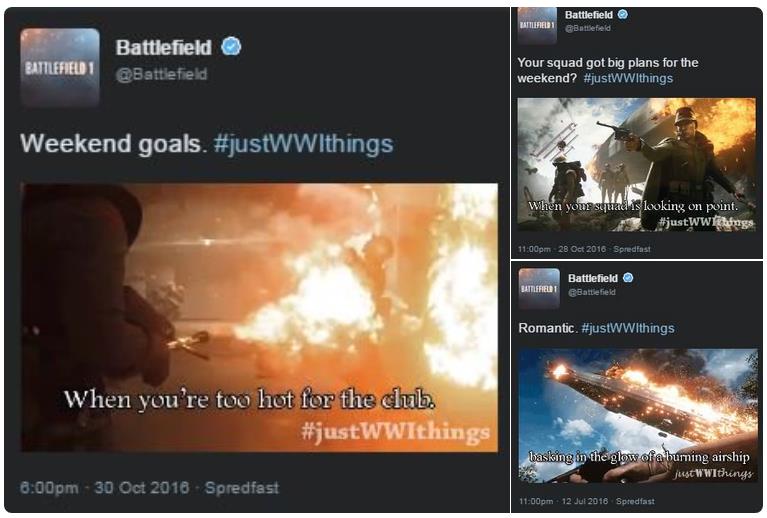767x518 pixels.
Task: Open the 'too hot for the club' image
Action: coord(259,317)
